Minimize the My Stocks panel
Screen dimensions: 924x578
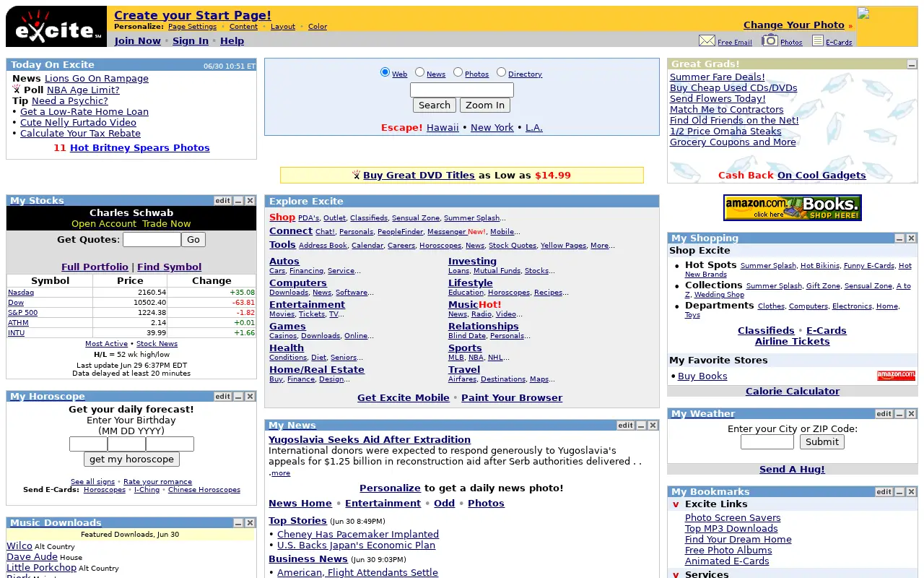coord(238,201)
